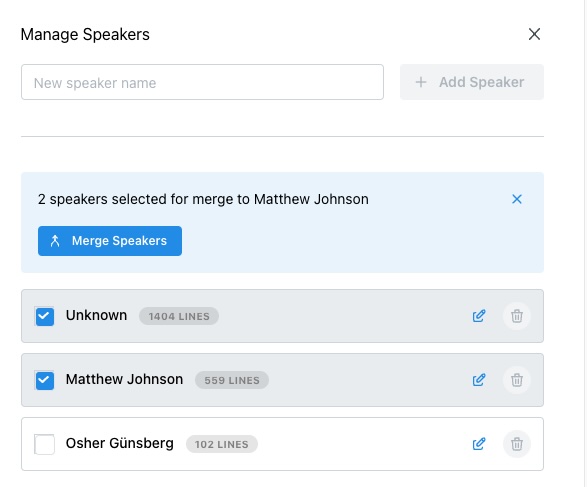Viewport: 587px width, 487px height.
Task: Edit the Unknown speaker name
Action: 479,316
